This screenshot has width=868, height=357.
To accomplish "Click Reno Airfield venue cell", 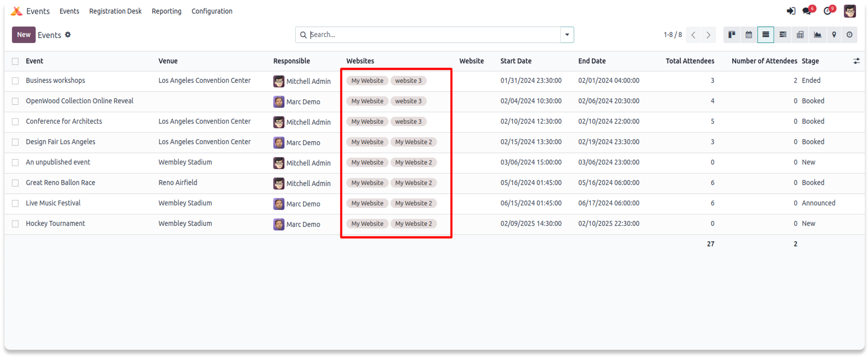I will [x=178, y=182].
